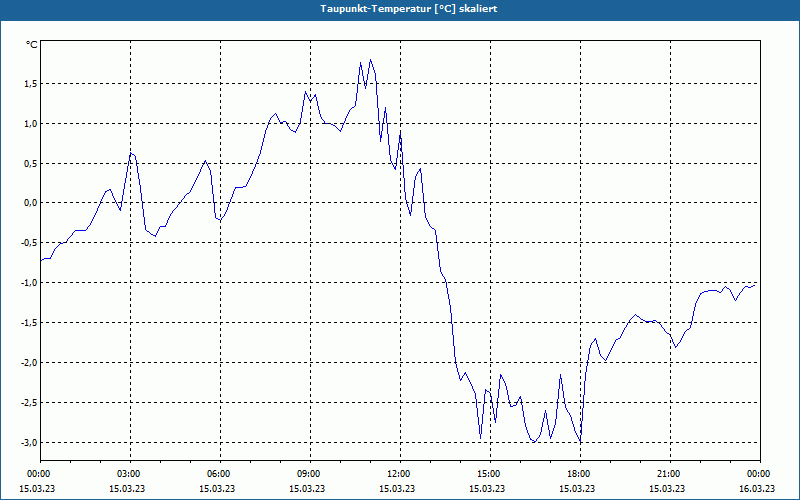Click the -1,5 y-axis value
Image resolution: width=800 pixels, height=500 pixels.
click(30, 322)
